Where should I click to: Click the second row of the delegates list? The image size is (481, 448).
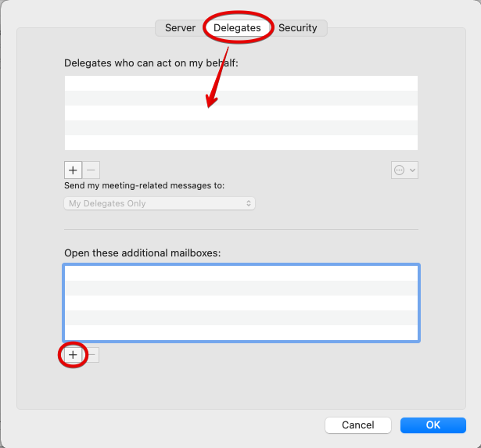point(241,99)
